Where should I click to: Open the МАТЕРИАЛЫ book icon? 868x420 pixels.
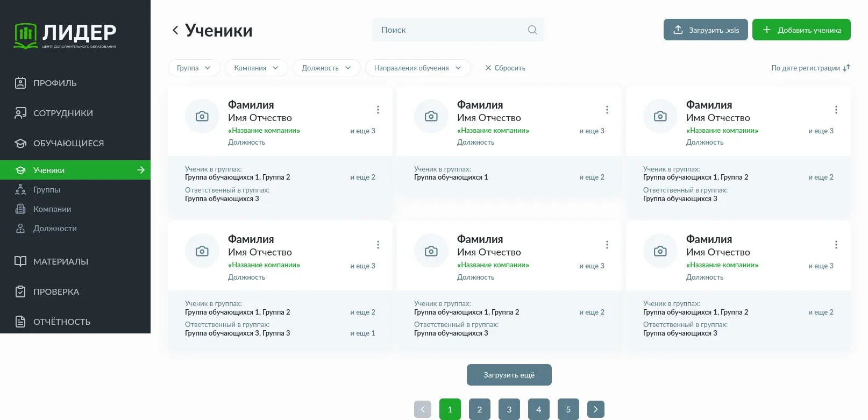[20, 261]
